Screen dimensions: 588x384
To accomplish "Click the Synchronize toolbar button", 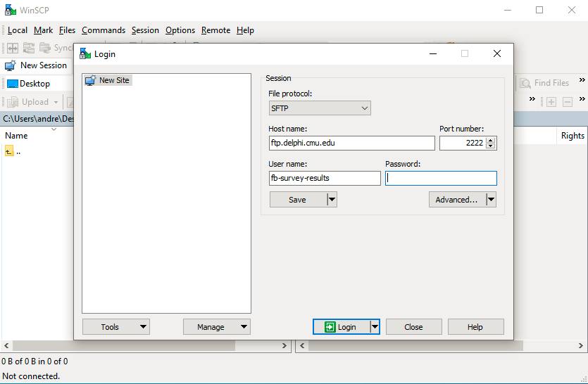I will (56, 48).
